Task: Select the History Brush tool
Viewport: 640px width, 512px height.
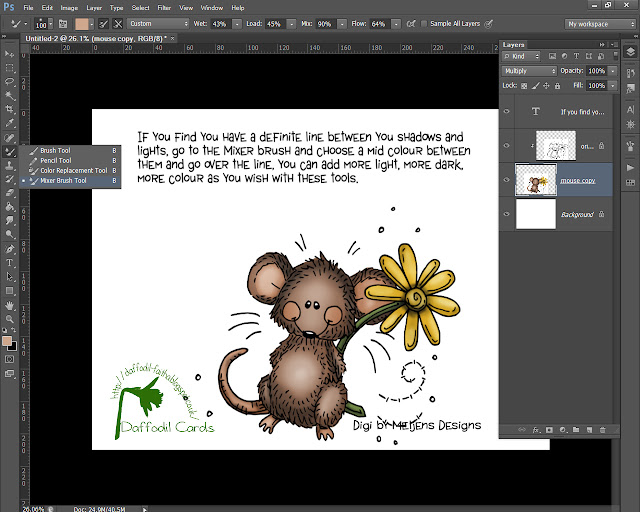Action: [9, 179]
